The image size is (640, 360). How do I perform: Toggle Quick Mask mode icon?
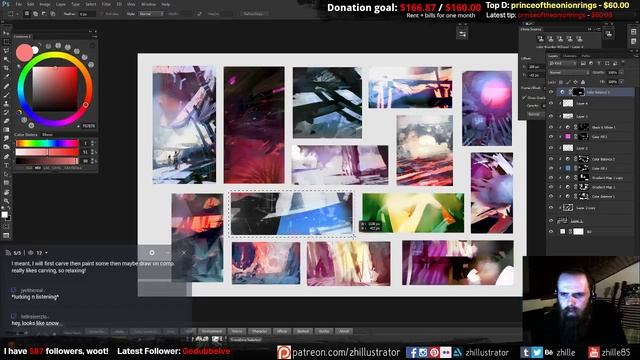coord(6,227)
